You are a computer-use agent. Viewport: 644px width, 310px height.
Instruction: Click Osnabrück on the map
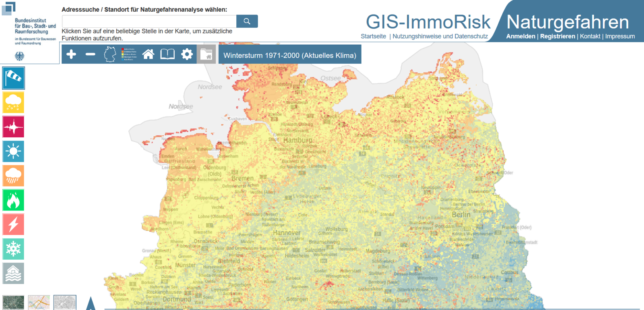tap(206, 241)
